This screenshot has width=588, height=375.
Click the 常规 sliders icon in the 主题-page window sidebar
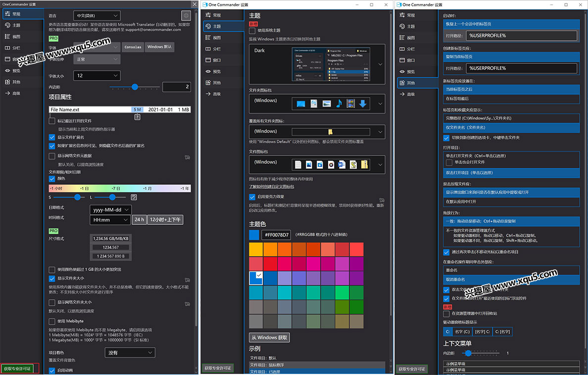tap(208, 15)
